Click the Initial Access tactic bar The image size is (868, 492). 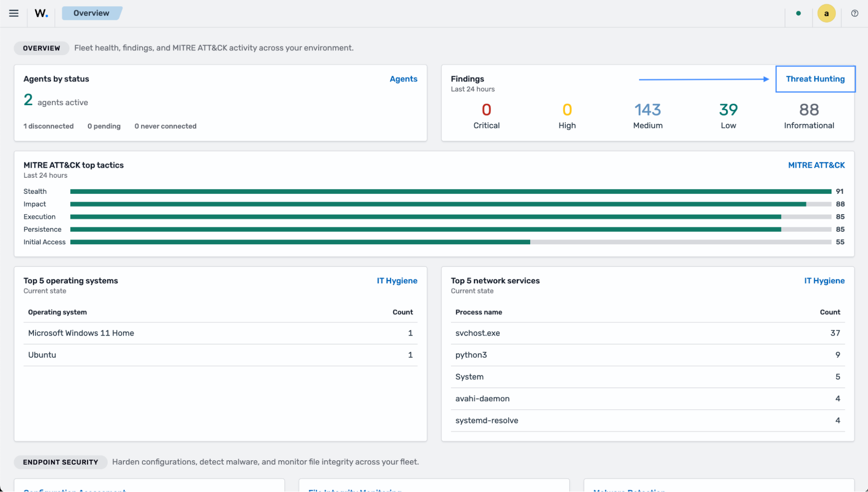(451, 242)
